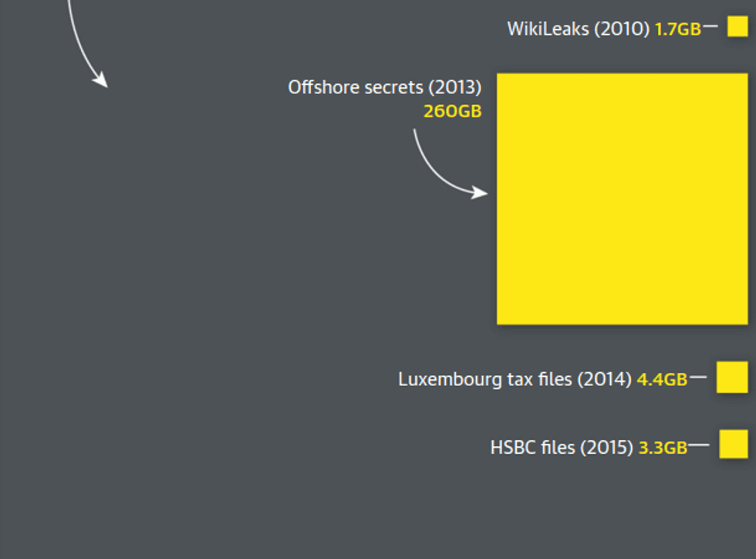This screenshot has height=559, width=756.
Task: Click the 260GB size value
Action: (x=452, y=112)
